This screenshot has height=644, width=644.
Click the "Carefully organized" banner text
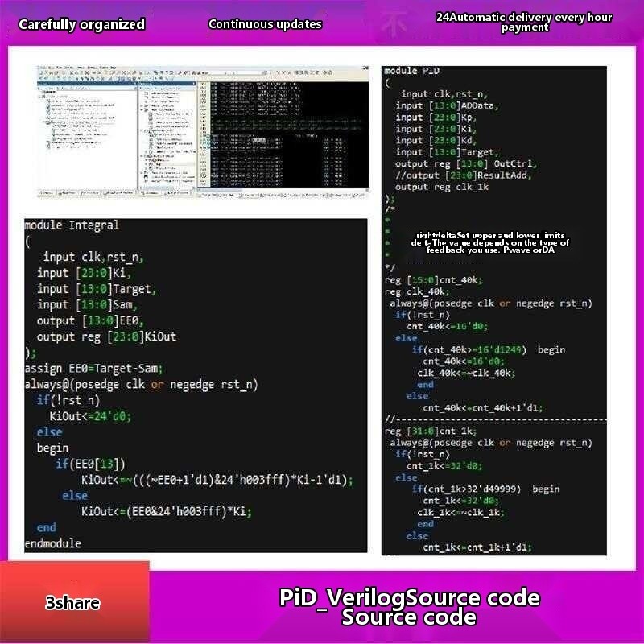click(x=82, y=24)
